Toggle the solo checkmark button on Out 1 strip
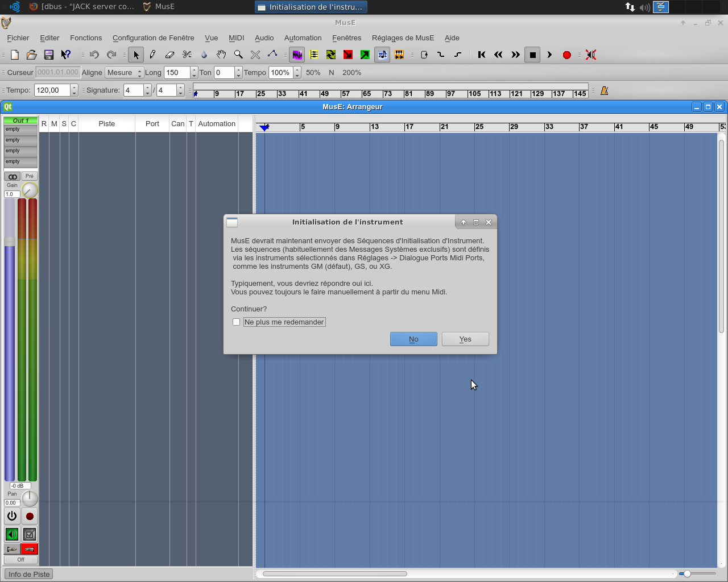Viewport: 728px width, 582px height. click(30, 534)
